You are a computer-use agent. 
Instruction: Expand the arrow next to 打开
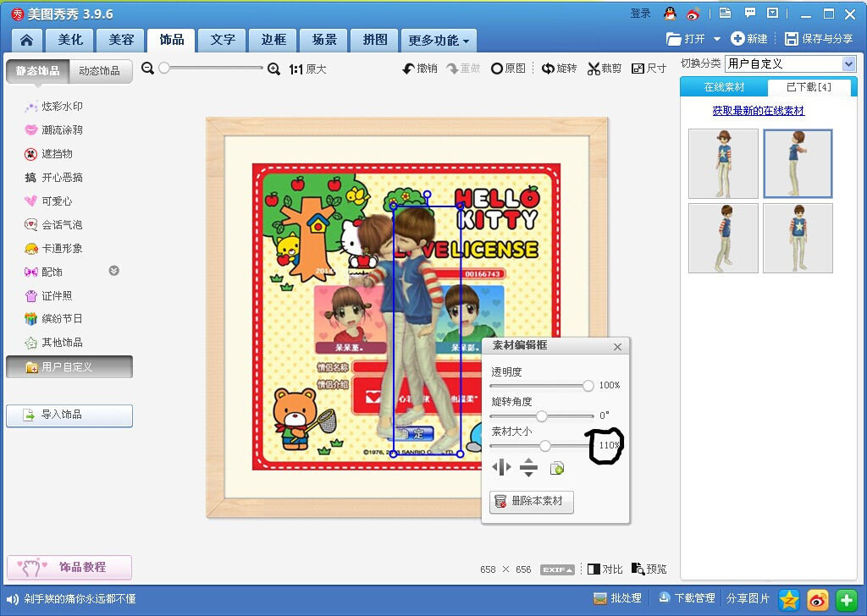[x=717, y=39]
